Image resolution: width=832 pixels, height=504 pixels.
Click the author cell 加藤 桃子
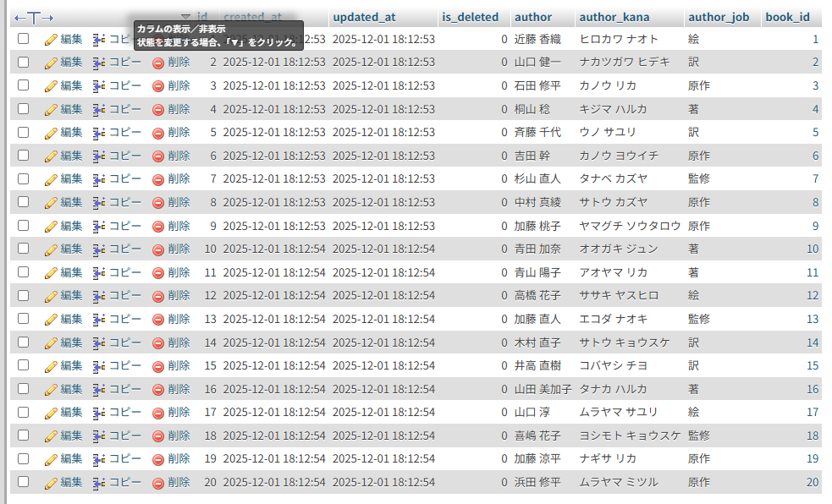click(537, 226)
